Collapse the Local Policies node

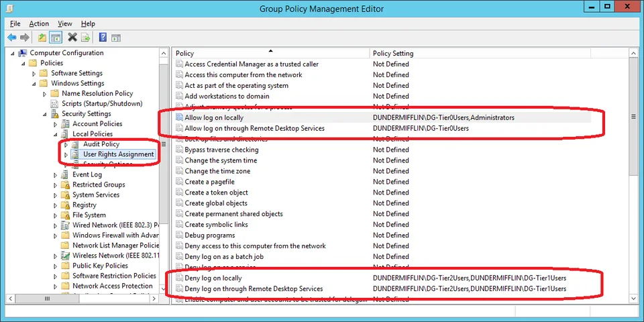point(56,134)
